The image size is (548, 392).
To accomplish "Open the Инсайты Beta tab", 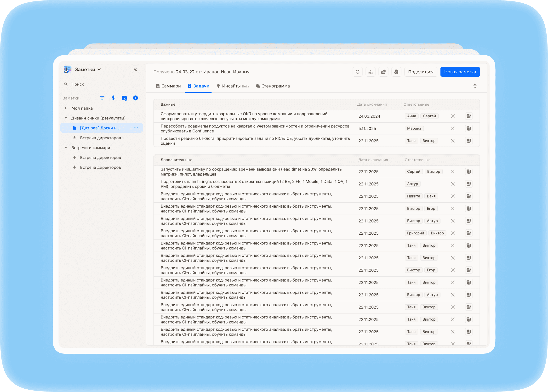I will pos(233,86).
